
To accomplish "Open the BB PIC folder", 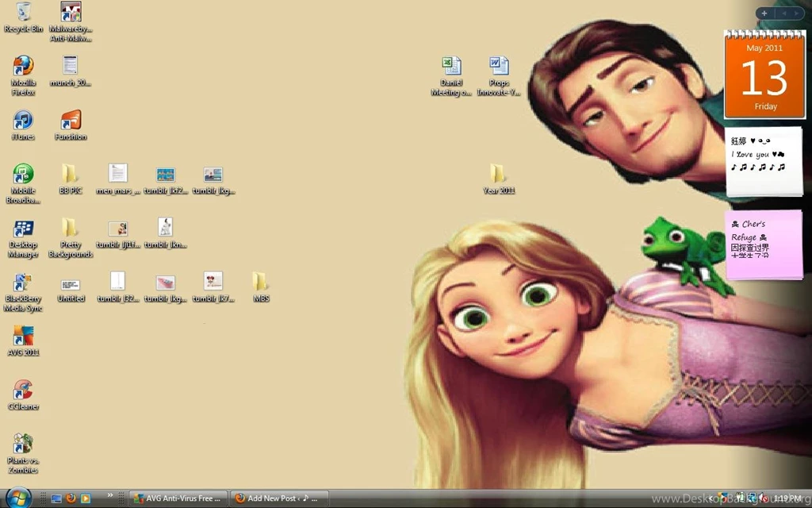I will tap(71, 179).
